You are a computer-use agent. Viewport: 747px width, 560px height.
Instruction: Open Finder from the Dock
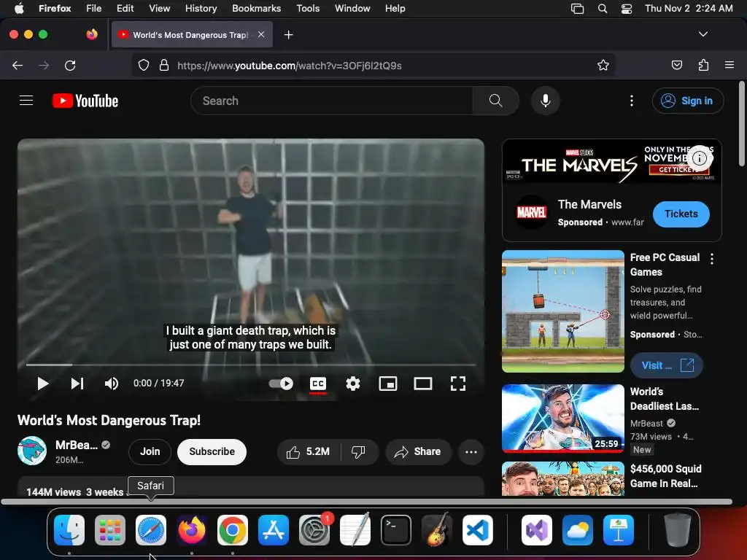tap(69, 530)
